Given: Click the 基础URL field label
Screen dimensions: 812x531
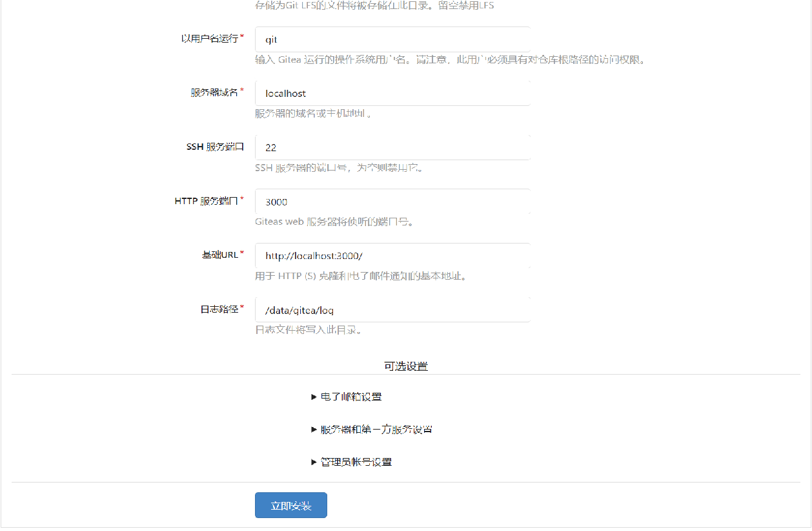Looking at the screenshot, I should (220, 255).
